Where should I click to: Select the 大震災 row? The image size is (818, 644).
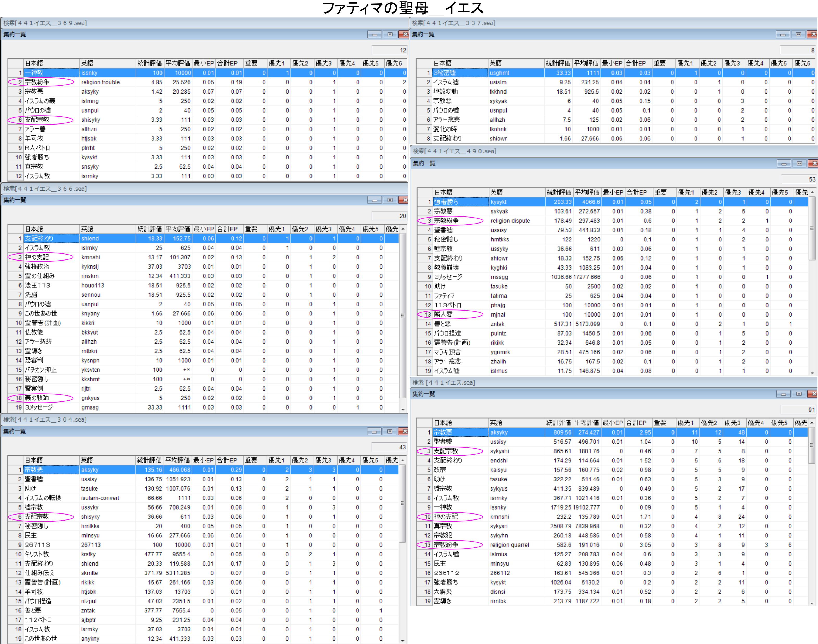point(613,592)
